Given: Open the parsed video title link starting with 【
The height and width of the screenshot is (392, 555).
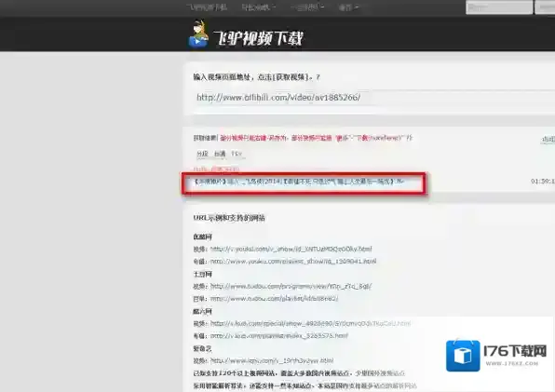Looking at the screenshot, I should [298, 182].
